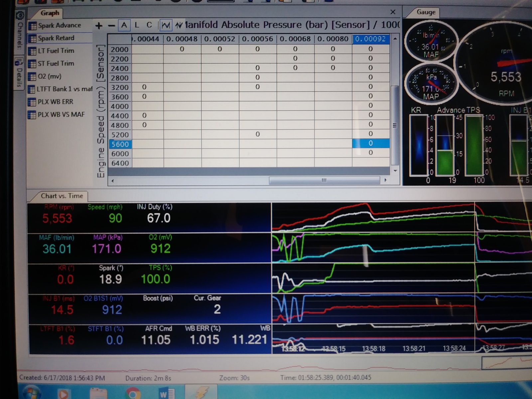Click the plus icon in graph toolbar
Viewport: 532px width, 399px height.
[x=99, y=26]
